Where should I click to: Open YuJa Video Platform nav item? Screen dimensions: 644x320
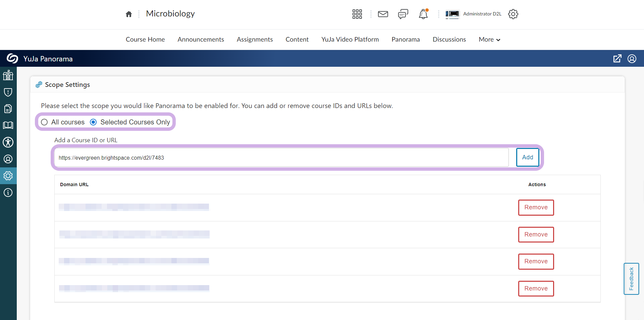point(350,40)
